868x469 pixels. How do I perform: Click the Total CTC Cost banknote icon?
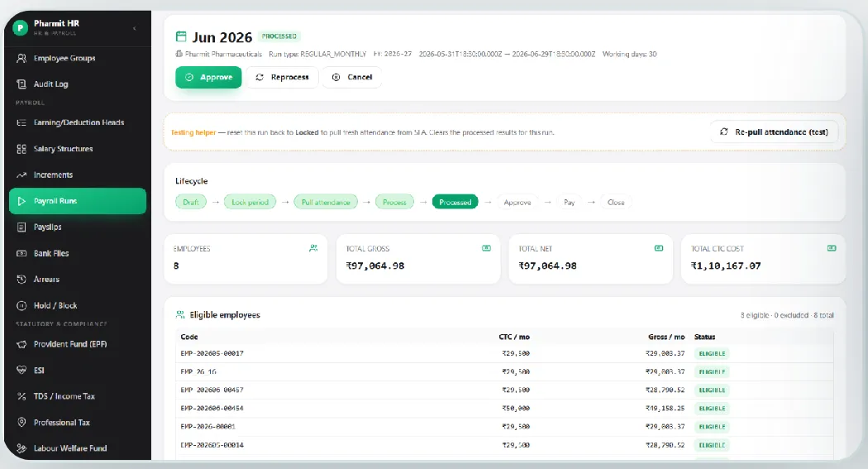click(x=832, y=248)
